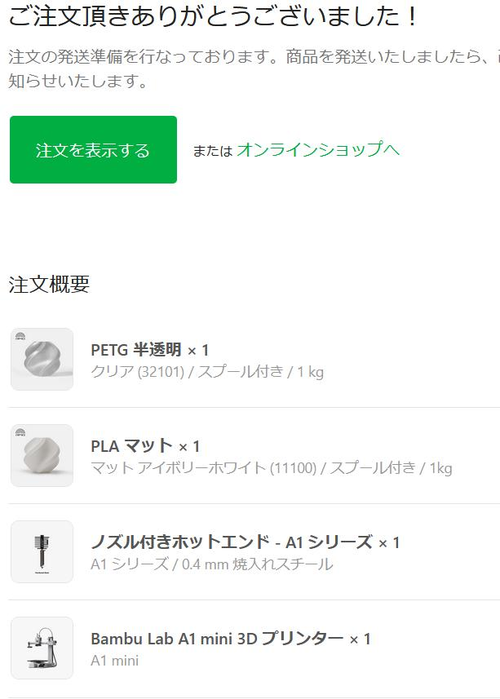Open the ノズル付きホットエンド - A1 シリーズ title
The image size is (500, 699).
pyautogui.click(x=231, y=542)
